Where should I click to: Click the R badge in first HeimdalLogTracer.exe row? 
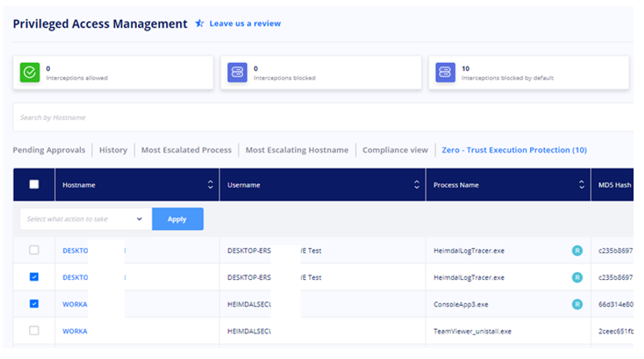[577, 251]
